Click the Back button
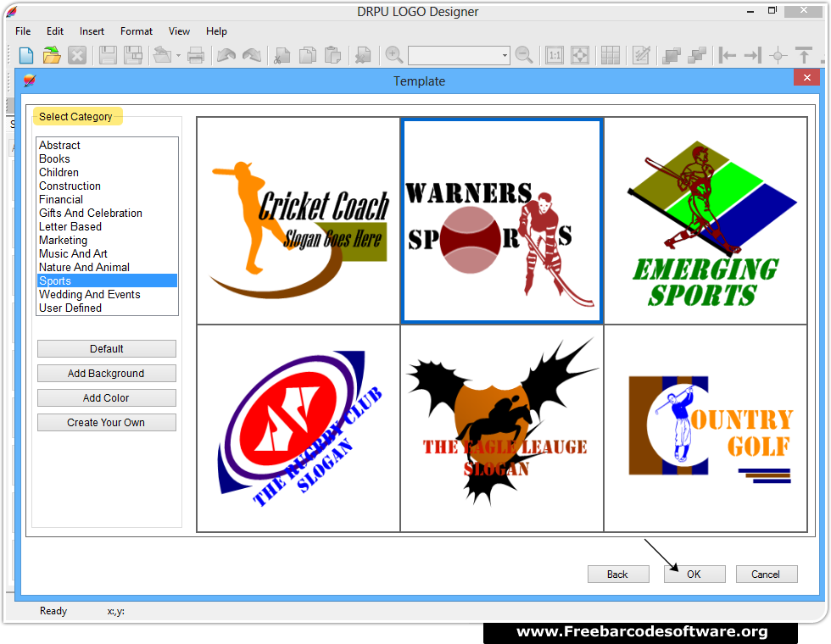831x644 pixels. coord(618,575)
